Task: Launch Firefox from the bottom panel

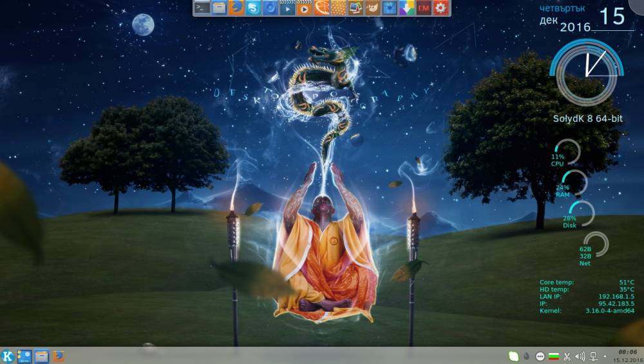Action: point(59,356)
